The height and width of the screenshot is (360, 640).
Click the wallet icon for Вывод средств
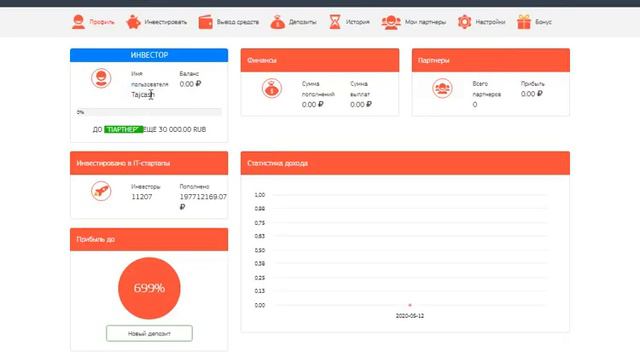(205, 22)
